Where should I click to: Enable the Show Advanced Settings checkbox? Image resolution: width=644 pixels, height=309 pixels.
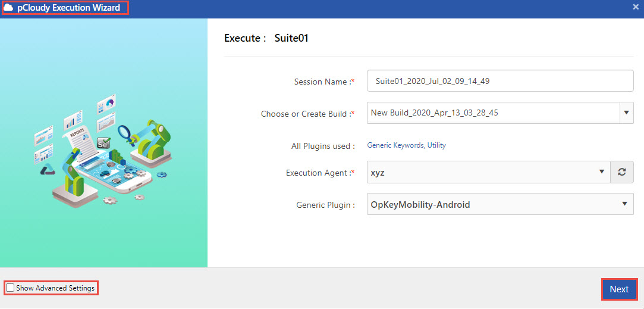(10, 288)
